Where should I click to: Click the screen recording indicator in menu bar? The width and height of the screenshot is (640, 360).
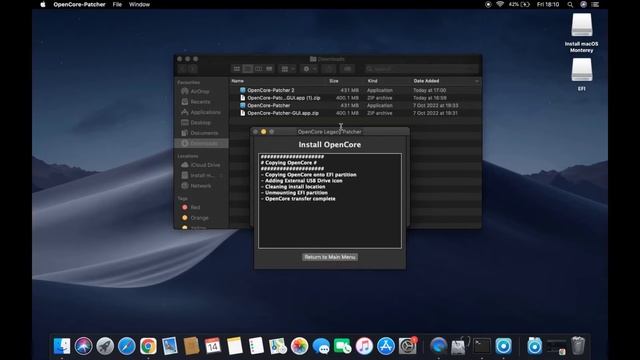(488, 4)
